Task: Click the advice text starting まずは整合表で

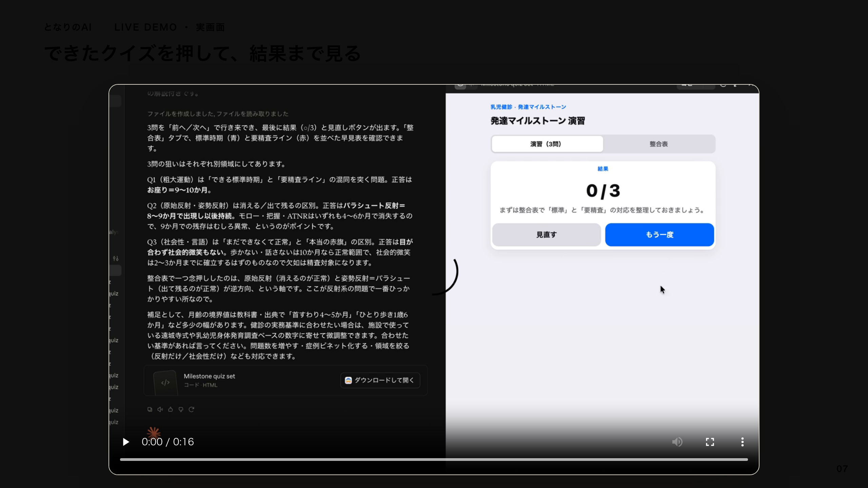Action: coord(603,210)
